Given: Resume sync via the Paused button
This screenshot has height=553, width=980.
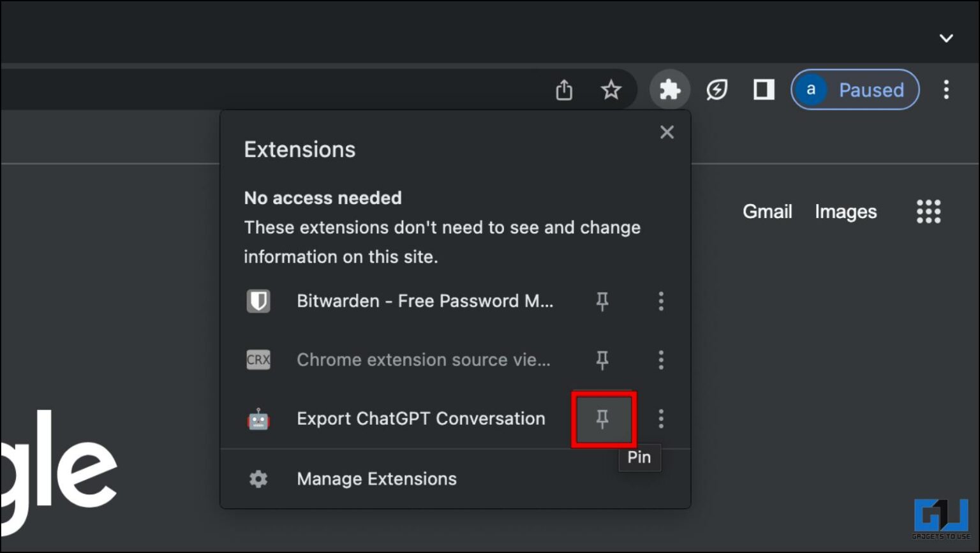Looking at the screenshot, I should [x=855, y=89].
